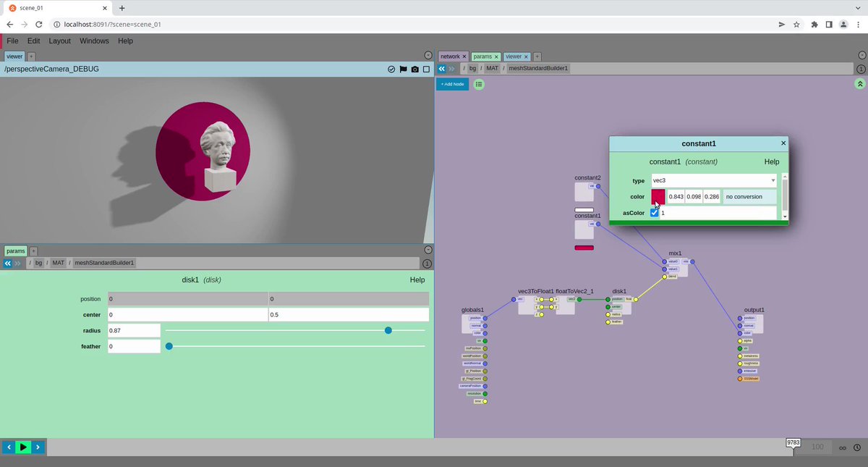Viewport: 868px width, 467px height.
Task: Click the + Add Node button
Action: pos(452,84)
